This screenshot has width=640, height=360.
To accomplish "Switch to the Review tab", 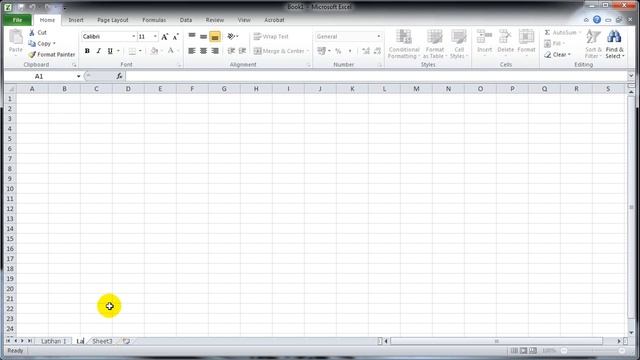I will point(215,20).
